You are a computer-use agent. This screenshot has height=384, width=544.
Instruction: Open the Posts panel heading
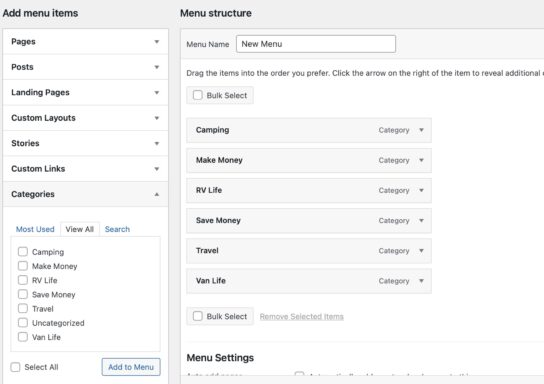pos(85,67)
